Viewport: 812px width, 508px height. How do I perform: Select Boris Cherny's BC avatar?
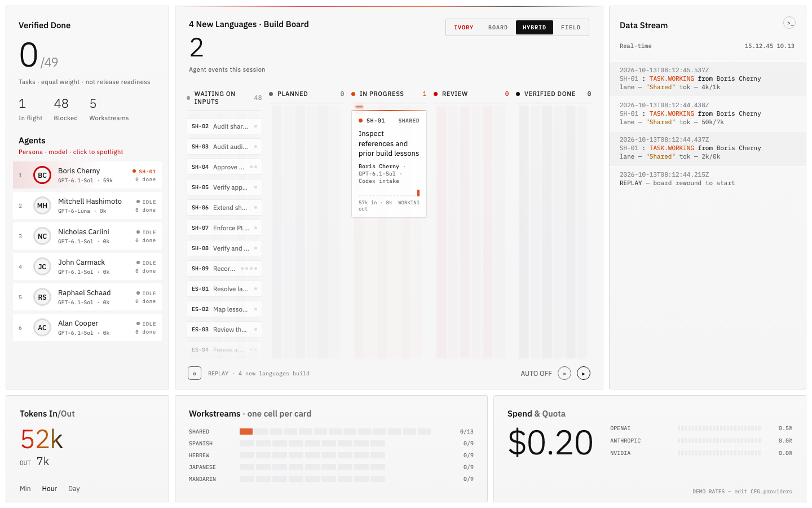pos(42,175)
